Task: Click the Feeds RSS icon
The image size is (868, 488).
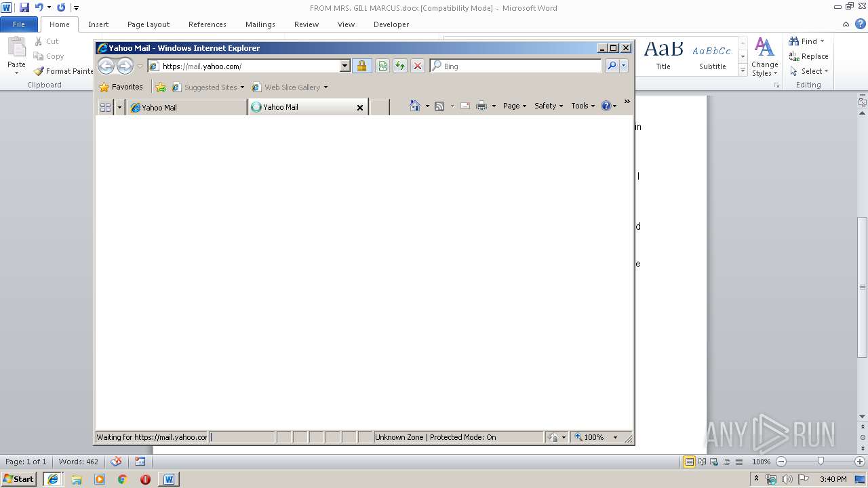Action: point(439,106)
